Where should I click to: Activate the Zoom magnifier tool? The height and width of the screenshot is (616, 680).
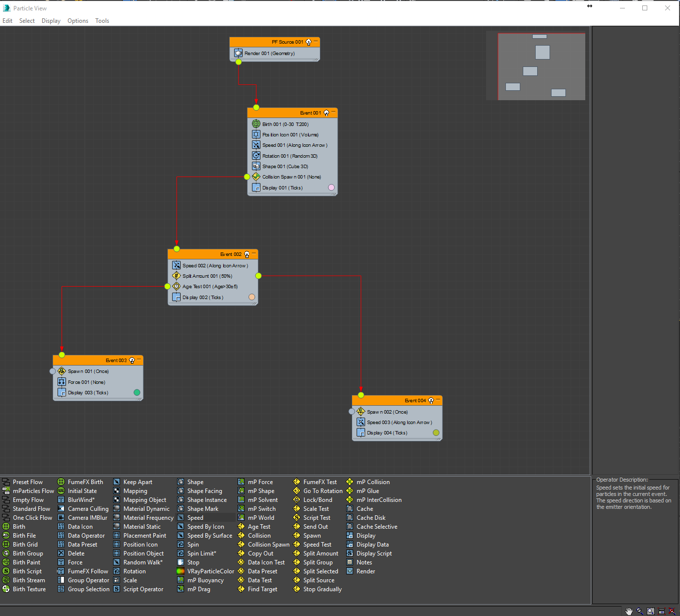tap(640, 612)
